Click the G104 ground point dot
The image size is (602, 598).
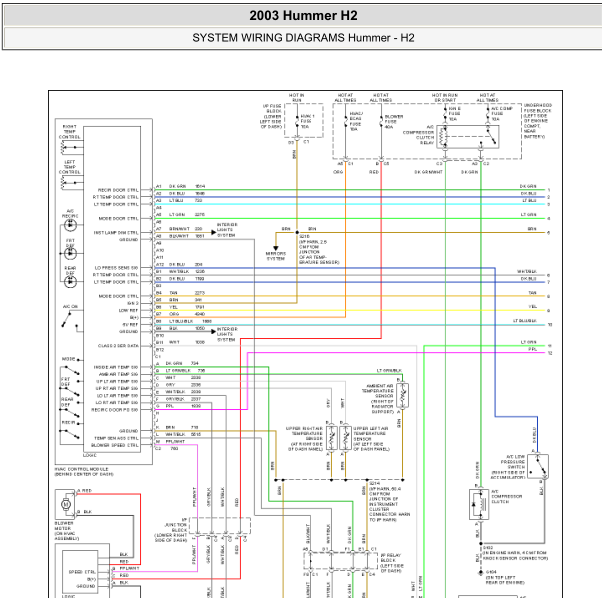(x=480, y=572)
